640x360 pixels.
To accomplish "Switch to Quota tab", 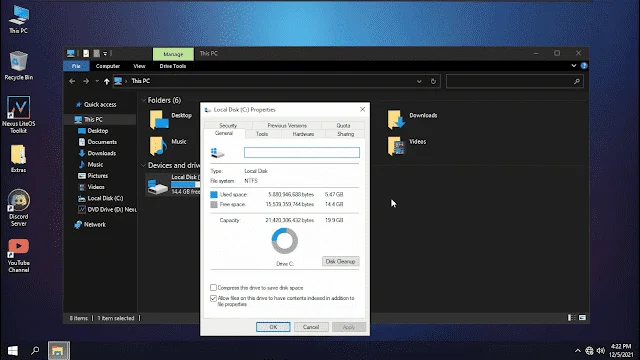I will [x=343, y=125].
